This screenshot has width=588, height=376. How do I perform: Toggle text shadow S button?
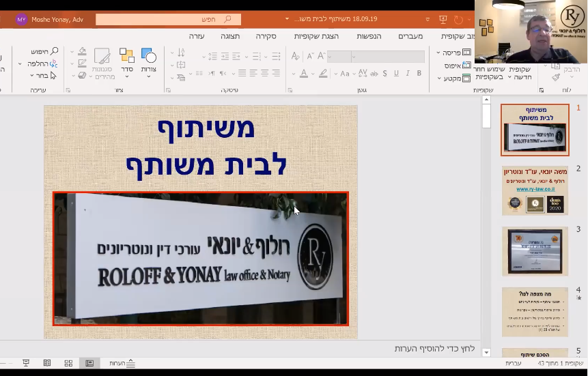click(384, 74)
